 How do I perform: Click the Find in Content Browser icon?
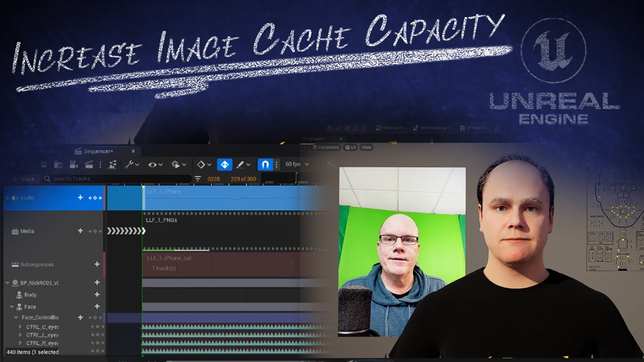coord(58,164)
